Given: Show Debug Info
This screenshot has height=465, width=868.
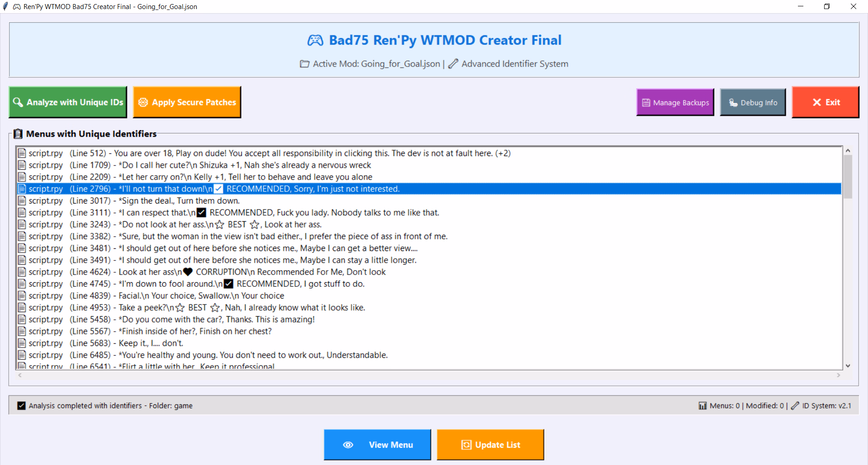Looking at the screenshot, I should tap(753, 103).
